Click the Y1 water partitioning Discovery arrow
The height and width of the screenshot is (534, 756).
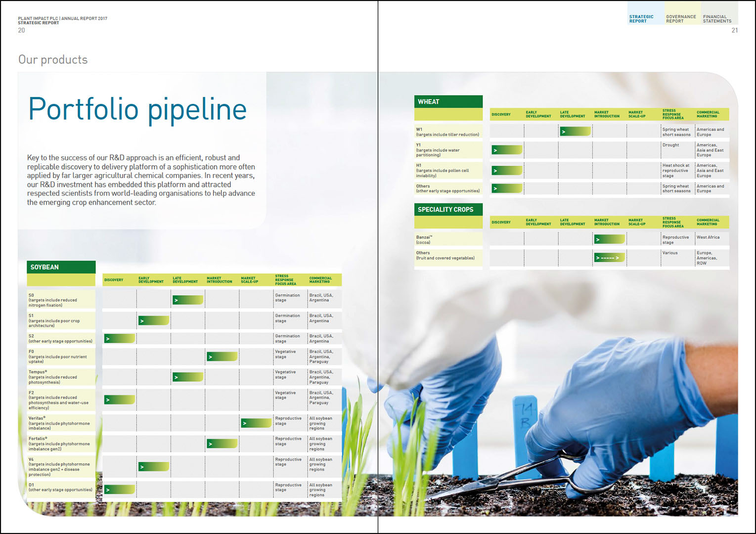coord(506,149)
